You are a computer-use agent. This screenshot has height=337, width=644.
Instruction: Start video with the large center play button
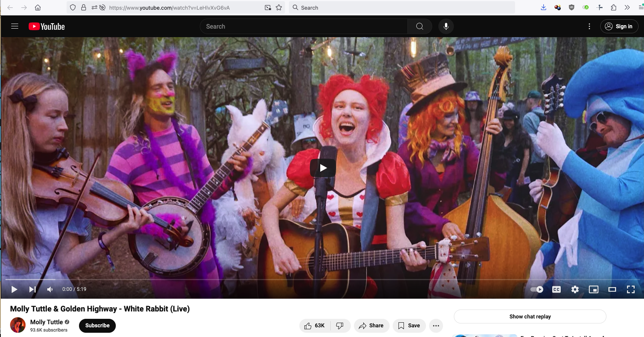tap(323, 168)
